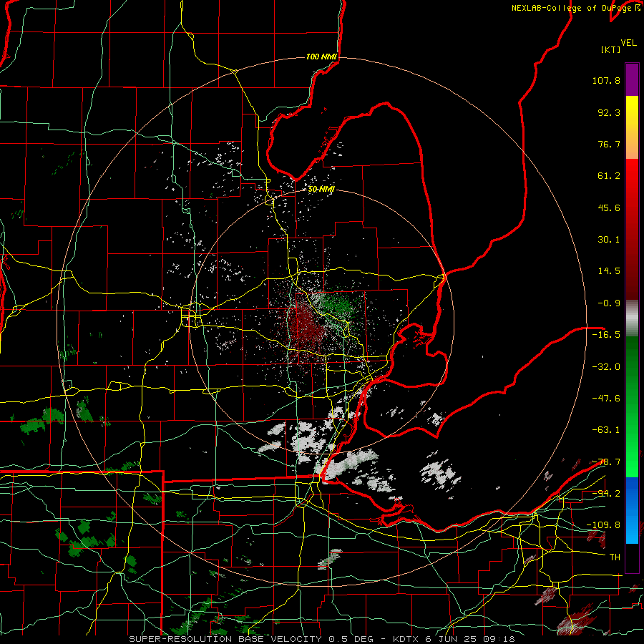Click the -109.8 velocity scale value
Viewport: 644px width, 644px height.
tap(603, 525)
